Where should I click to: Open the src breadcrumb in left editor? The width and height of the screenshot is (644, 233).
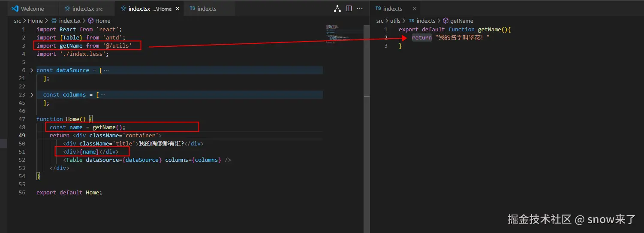pos(18,21)
